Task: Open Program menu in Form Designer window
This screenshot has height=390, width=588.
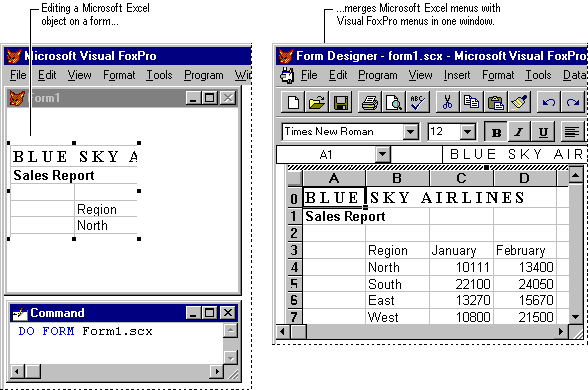Action: [377, 75]
